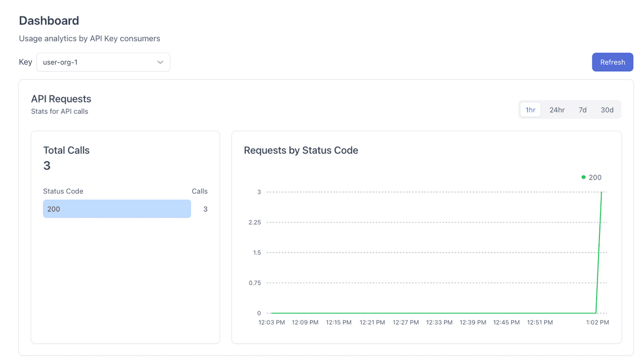Click the 'Requests by Status Code' title
Screen dimensions: 644x362
301,151
